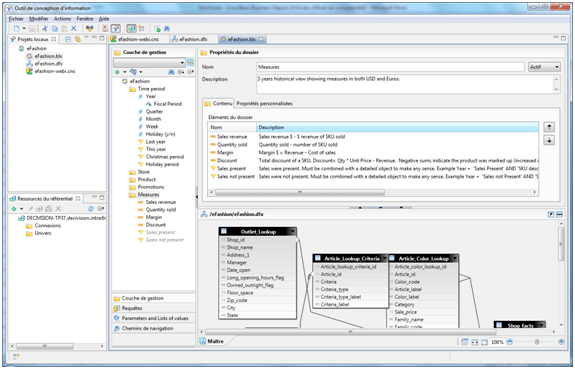Click the Copy toolbar icon
575x369 pixels.
coord(55,28)
